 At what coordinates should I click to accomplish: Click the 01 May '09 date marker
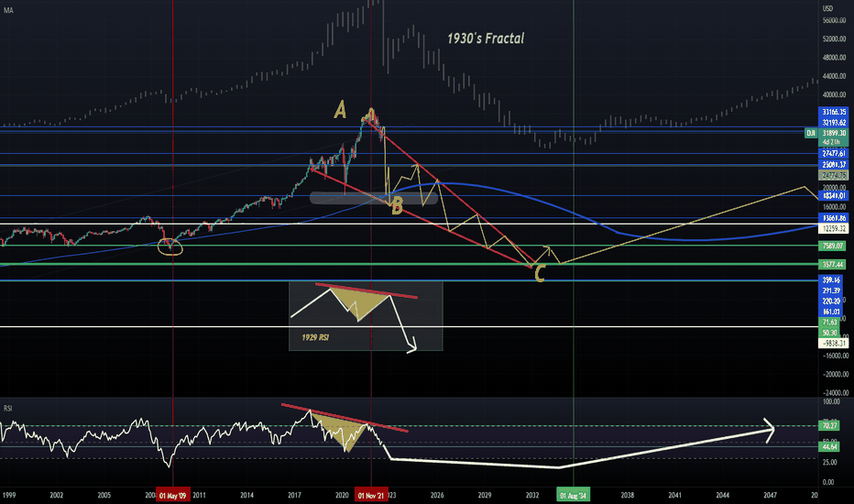pos(172,495)
